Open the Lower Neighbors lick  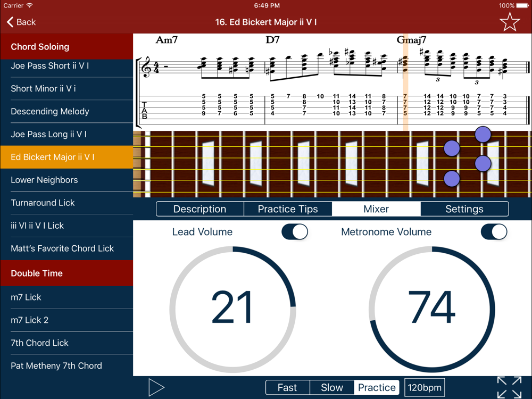[66, 180]
